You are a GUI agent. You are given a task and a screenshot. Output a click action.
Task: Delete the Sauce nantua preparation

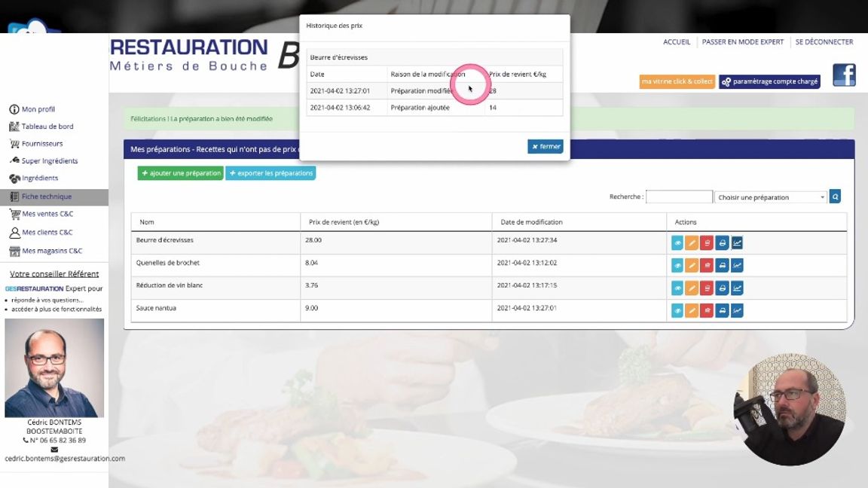707,311
